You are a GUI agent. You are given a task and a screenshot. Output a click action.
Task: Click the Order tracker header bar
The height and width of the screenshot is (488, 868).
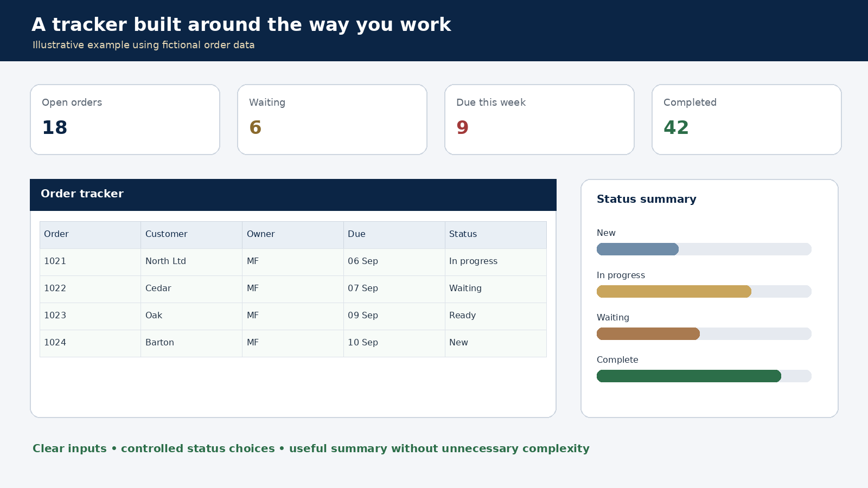[293, 195]
